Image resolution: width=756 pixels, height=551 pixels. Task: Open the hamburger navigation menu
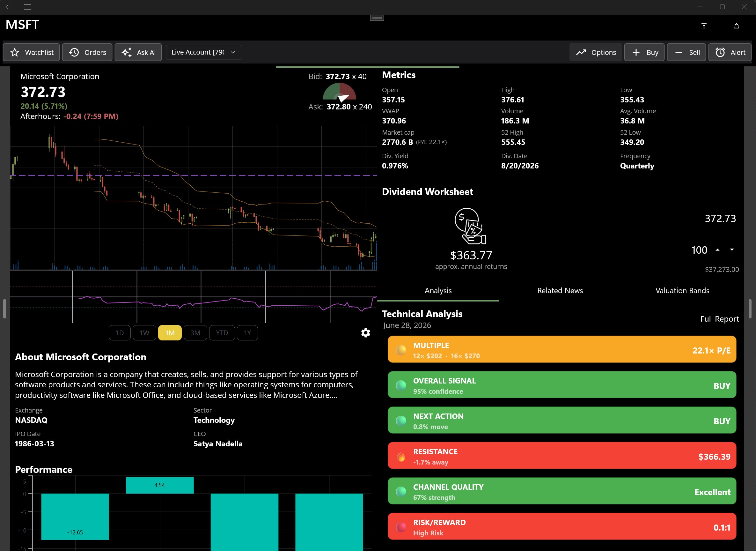pyautogui.click(x=27, y=7)
